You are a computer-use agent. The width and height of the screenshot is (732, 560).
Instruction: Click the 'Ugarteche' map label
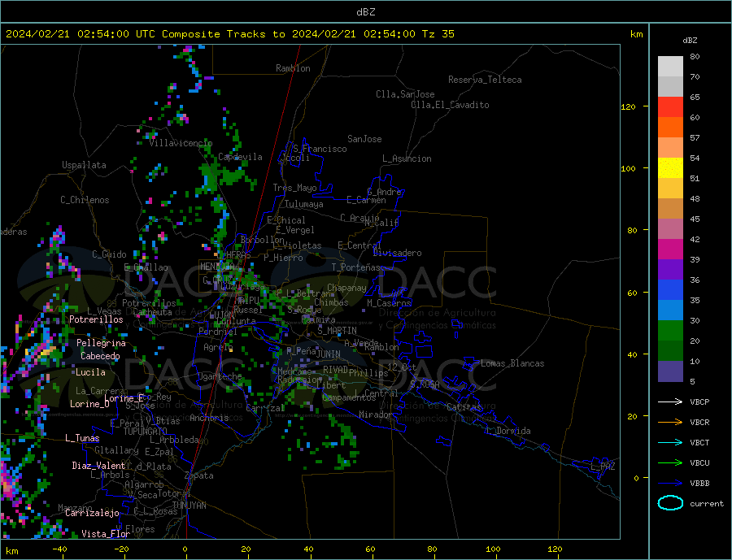point(220,376)
